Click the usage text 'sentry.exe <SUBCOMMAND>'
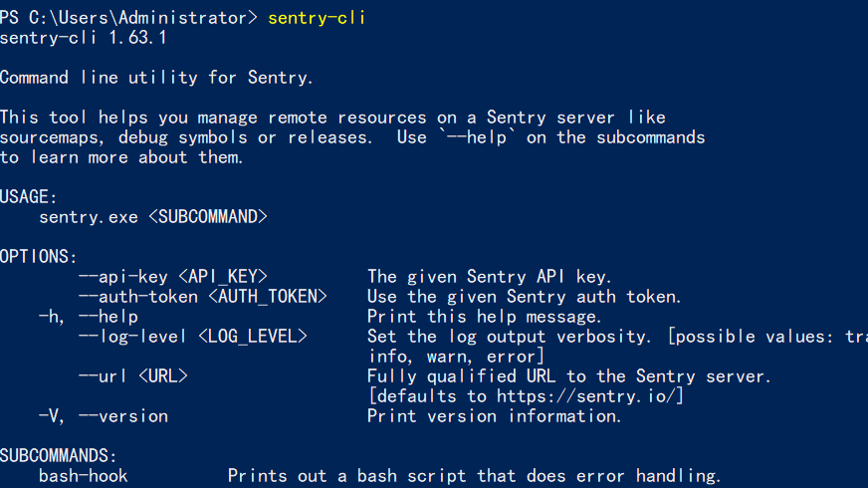The height and width of the screenshot is (488, 868). pyautogui.click(x=153, y=216)
